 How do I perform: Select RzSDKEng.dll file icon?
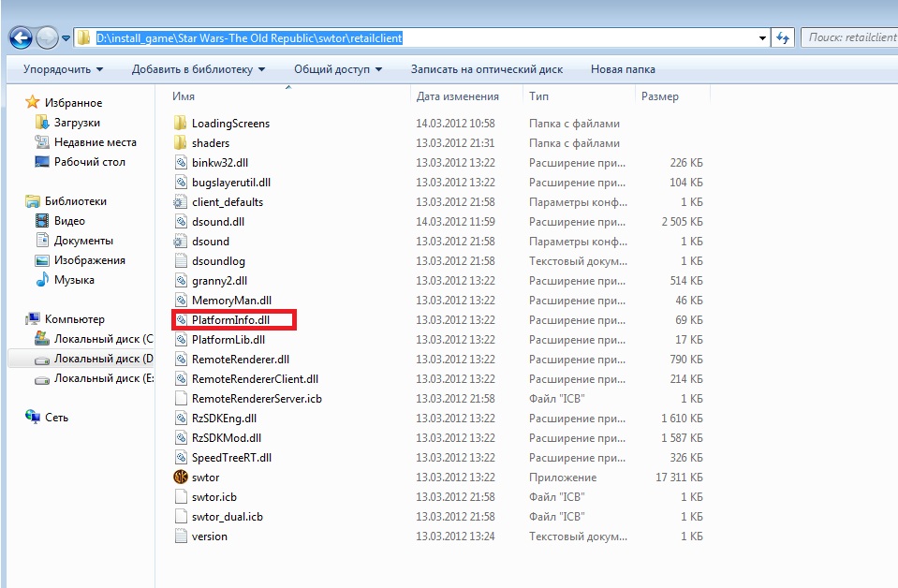(x=181, y=418)
